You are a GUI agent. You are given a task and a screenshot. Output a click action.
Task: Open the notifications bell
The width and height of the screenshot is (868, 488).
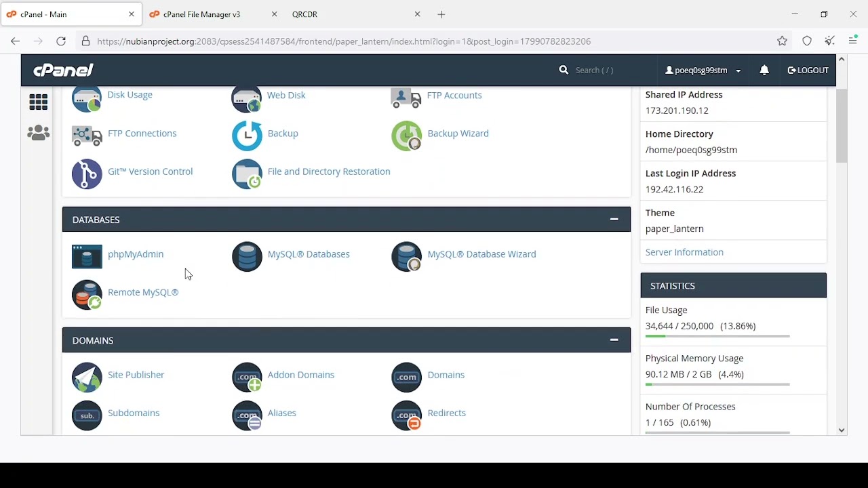[764, 70]
